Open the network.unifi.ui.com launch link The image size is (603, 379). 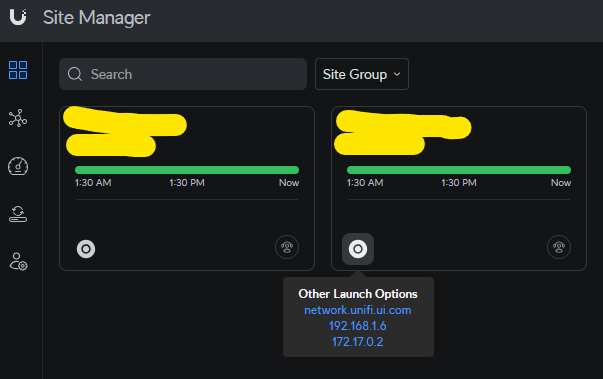(358, 310)
